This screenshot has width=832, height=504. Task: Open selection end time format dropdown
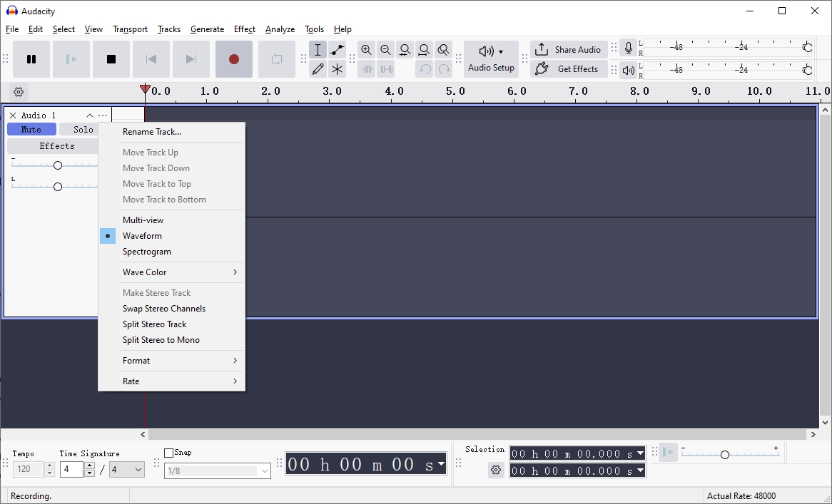[x=641, y=470]
